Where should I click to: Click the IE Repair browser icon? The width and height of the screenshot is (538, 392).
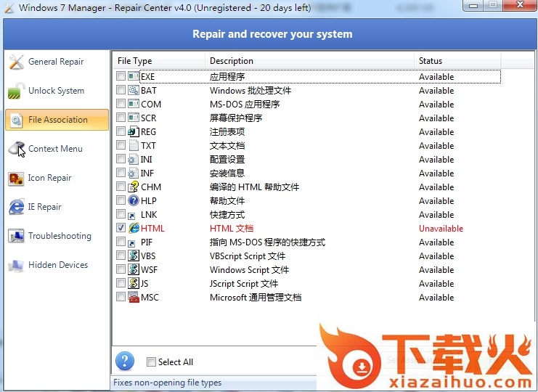tap(16, 208)
